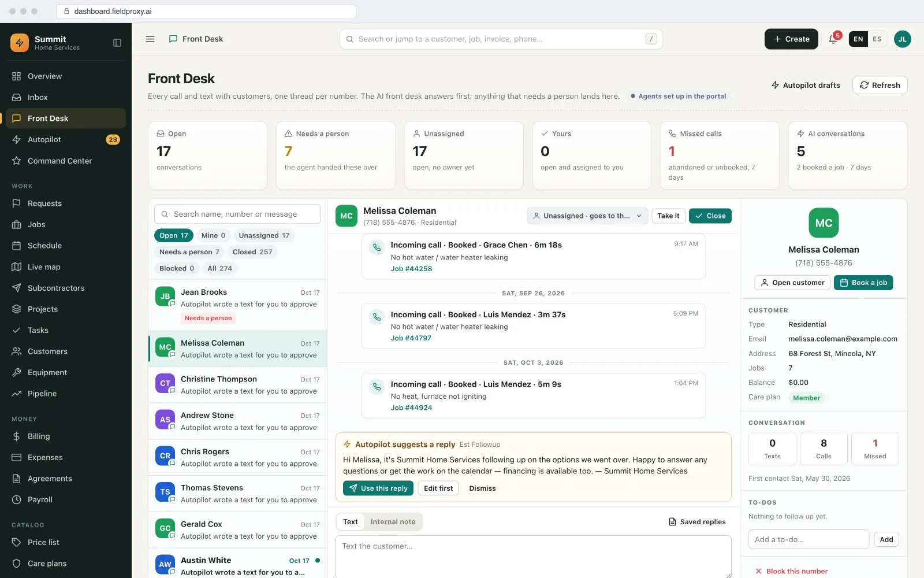Open Command Center page
The width and height of the screenshot is (924, 578).
pos(66,161)
